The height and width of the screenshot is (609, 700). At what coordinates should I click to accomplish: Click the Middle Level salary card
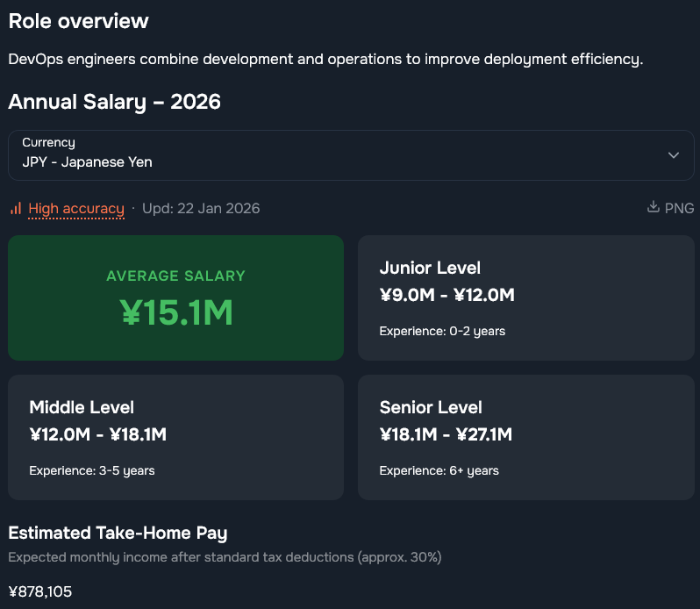pyautogui.click(x=175, y=437)
